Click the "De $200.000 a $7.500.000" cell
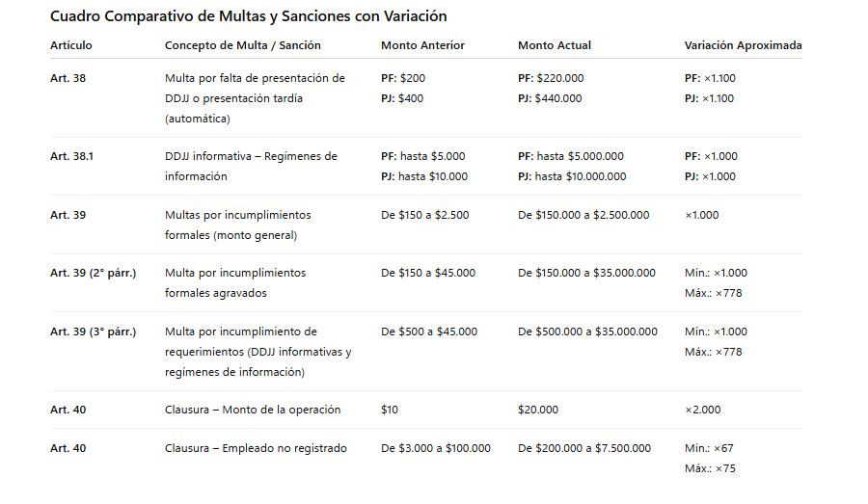 [x=584, y=448]
